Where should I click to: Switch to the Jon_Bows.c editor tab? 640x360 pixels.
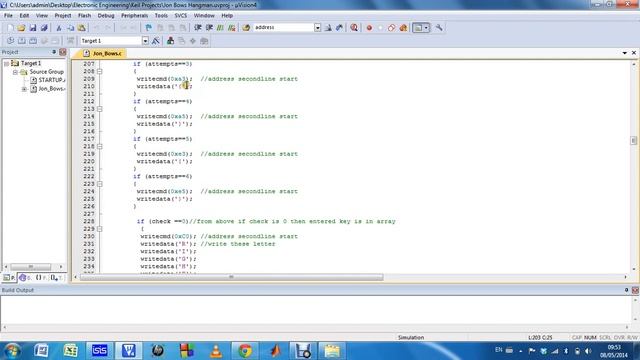pos(102,53)
